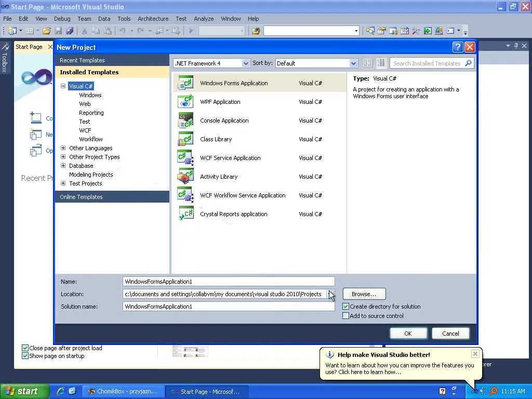The width and height of the screenshot is (532, 399).
Task: Click the Crystal Reports application icon
Action: click(185, 214)
